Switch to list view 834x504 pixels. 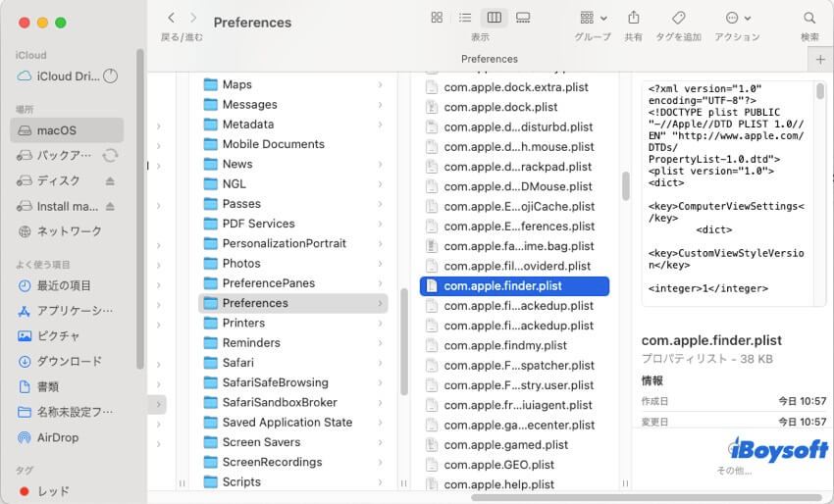coord(465,18)
